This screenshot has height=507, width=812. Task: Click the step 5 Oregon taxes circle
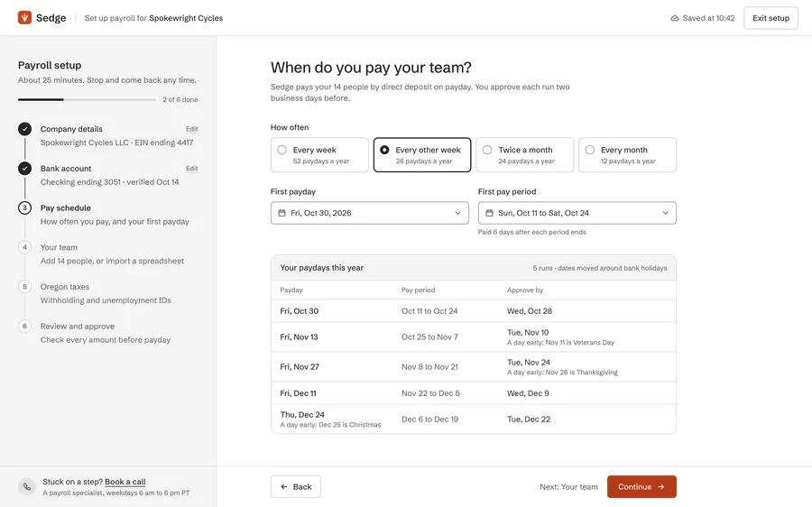coord(24,286)
